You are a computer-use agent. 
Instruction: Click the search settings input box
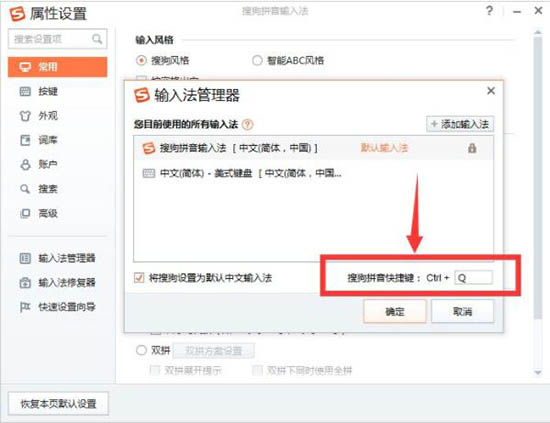point(58,39)
